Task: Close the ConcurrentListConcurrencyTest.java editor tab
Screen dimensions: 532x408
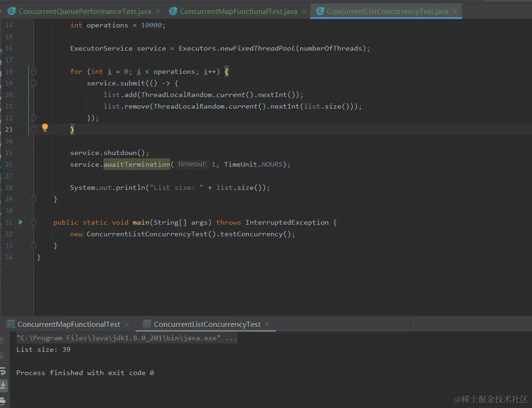Action: click(x=455, y=11)
